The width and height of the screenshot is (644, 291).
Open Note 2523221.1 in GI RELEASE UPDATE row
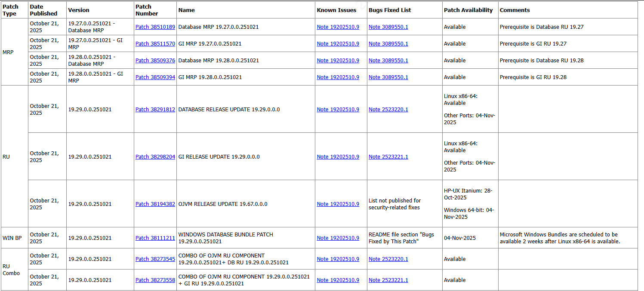pyautogui.click(x=388, y=157)
